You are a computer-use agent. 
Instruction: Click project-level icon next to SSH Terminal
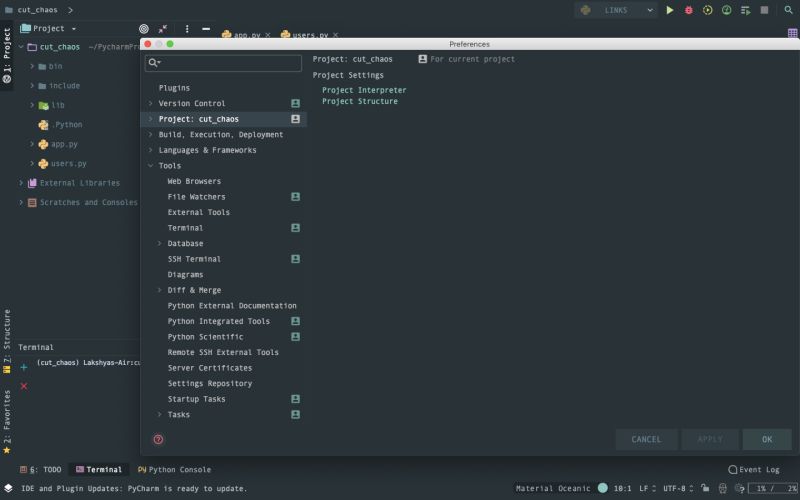pos(295,259)
